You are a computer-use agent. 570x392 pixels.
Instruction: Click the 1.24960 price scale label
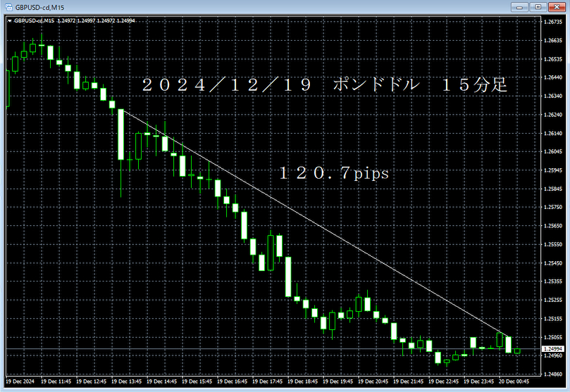[x=553, y=355]
